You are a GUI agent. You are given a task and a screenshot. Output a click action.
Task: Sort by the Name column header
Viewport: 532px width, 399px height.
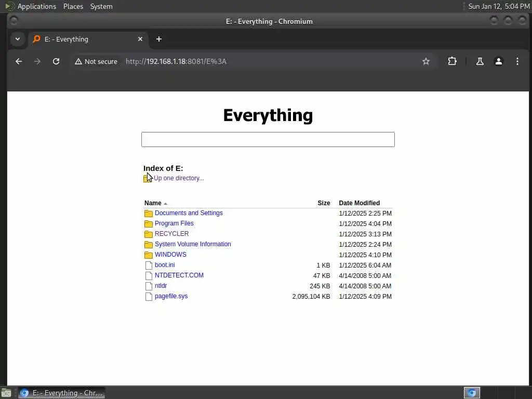pyautogui.click(x=153, y=203)
